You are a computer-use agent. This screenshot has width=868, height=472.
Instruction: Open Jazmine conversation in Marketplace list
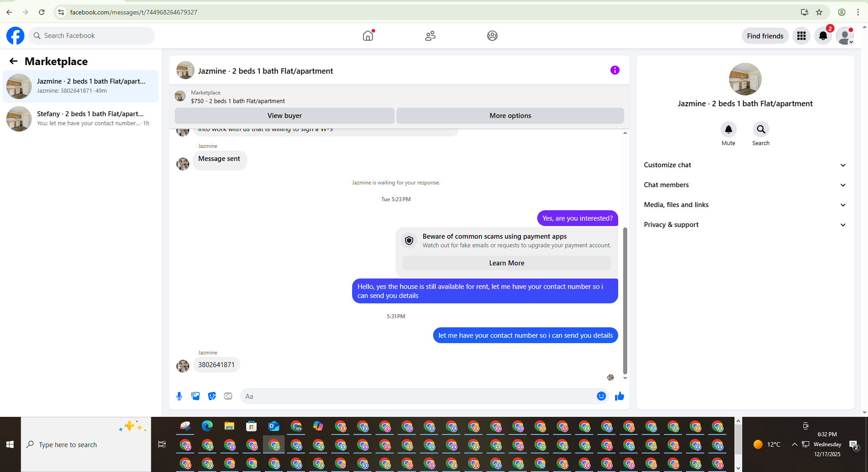tap(81, 86)
